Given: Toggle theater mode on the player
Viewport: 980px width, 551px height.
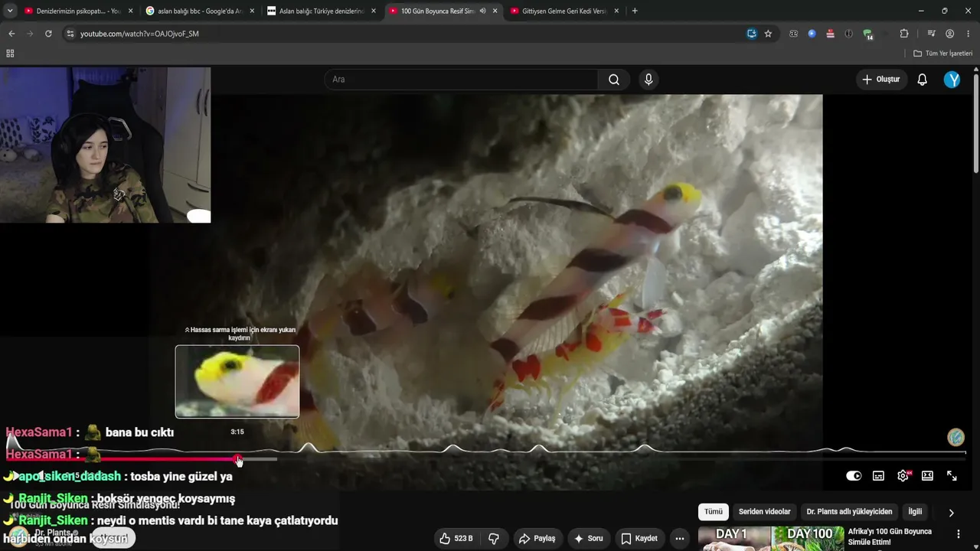Looking at the screenshot, I should point(927,476).
